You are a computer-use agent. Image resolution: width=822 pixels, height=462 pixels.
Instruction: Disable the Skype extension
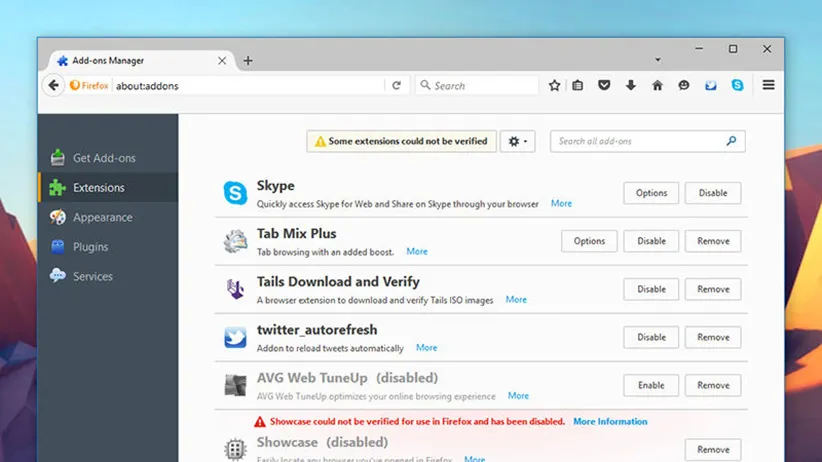713,193
